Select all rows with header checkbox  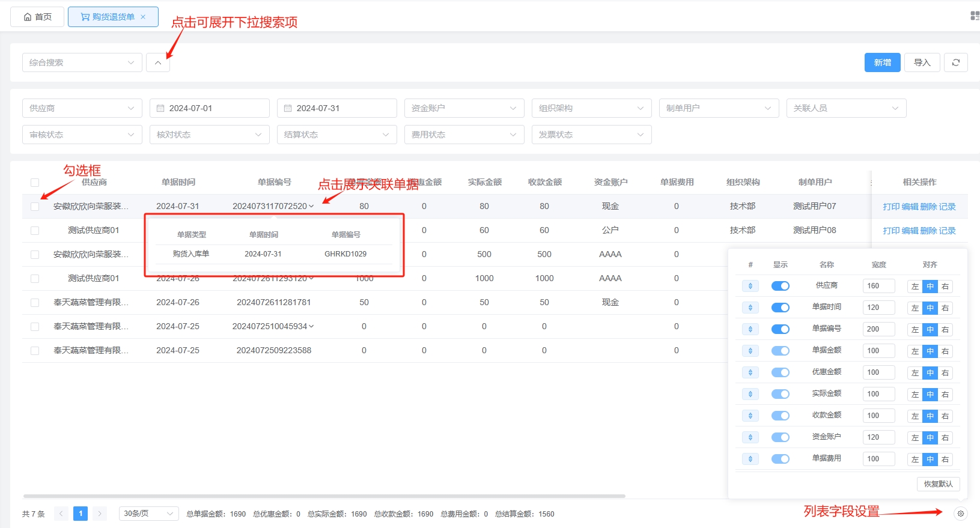pos(35,183)
